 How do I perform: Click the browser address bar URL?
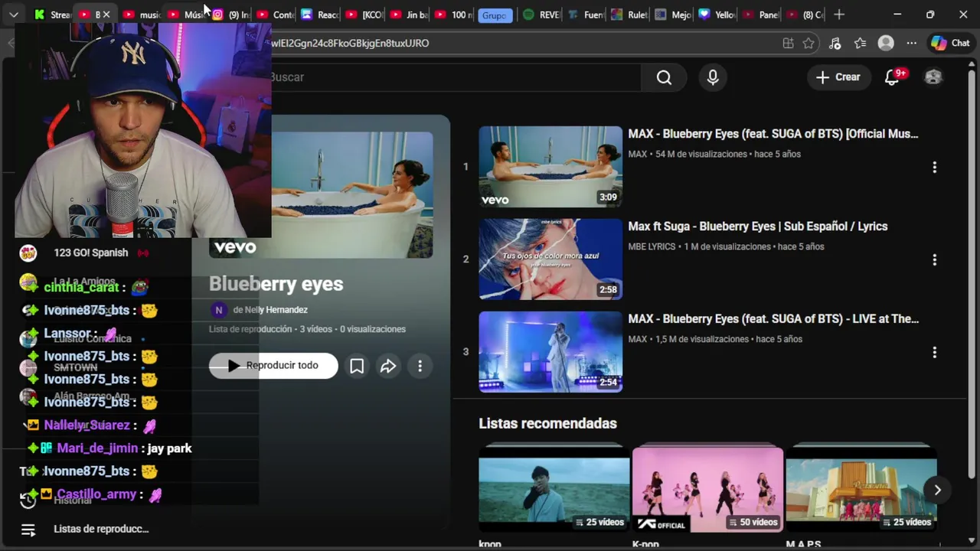tap(350, 44)
